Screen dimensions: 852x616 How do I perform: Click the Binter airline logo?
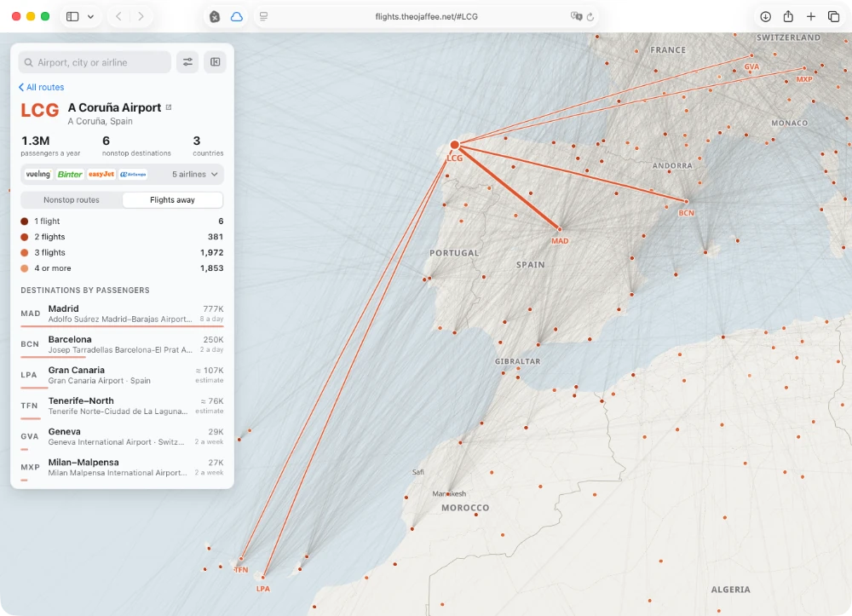[70, 174]
